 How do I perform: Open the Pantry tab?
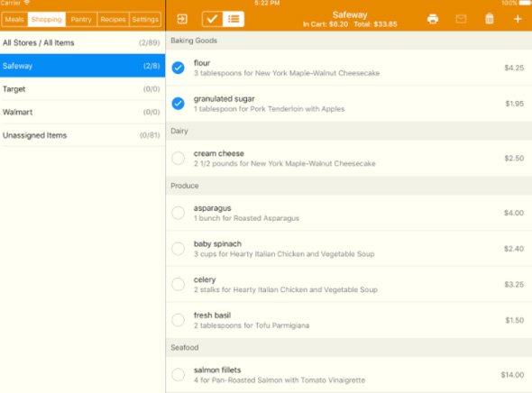(81, 19)
